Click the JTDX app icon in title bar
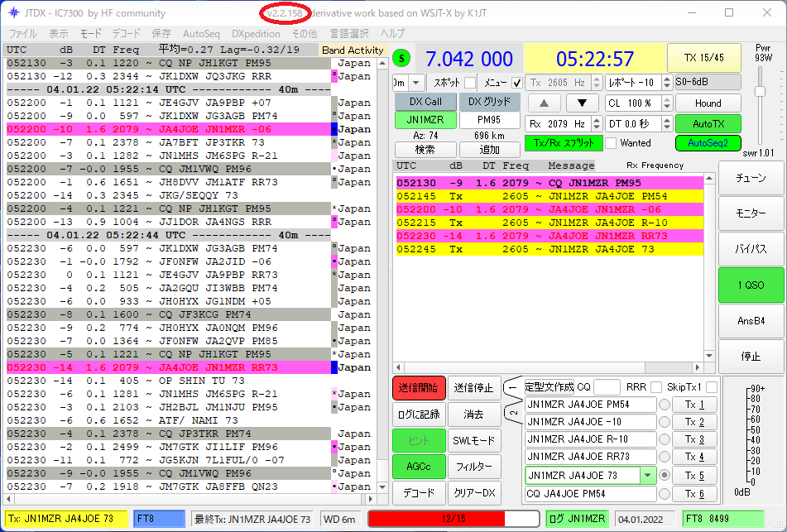 (13, 13)
